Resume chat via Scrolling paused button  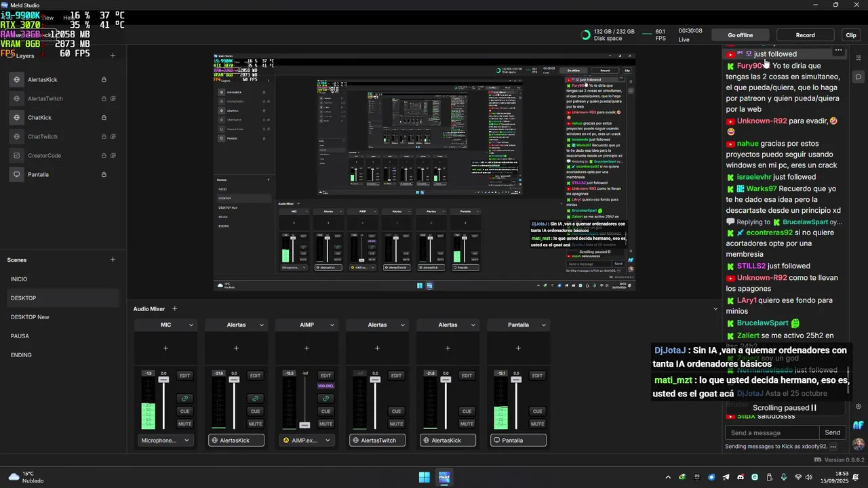(785, 408)
